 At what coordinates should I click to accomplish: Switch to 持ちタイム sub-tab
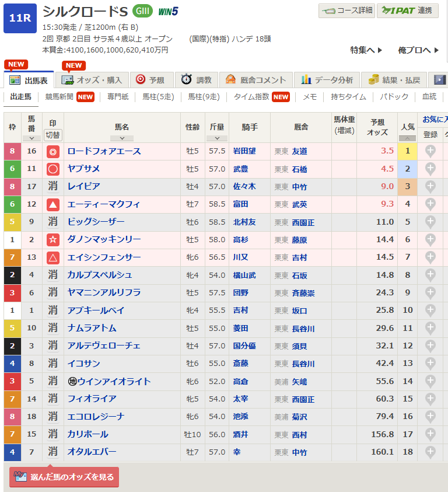[x=349, y=97]
